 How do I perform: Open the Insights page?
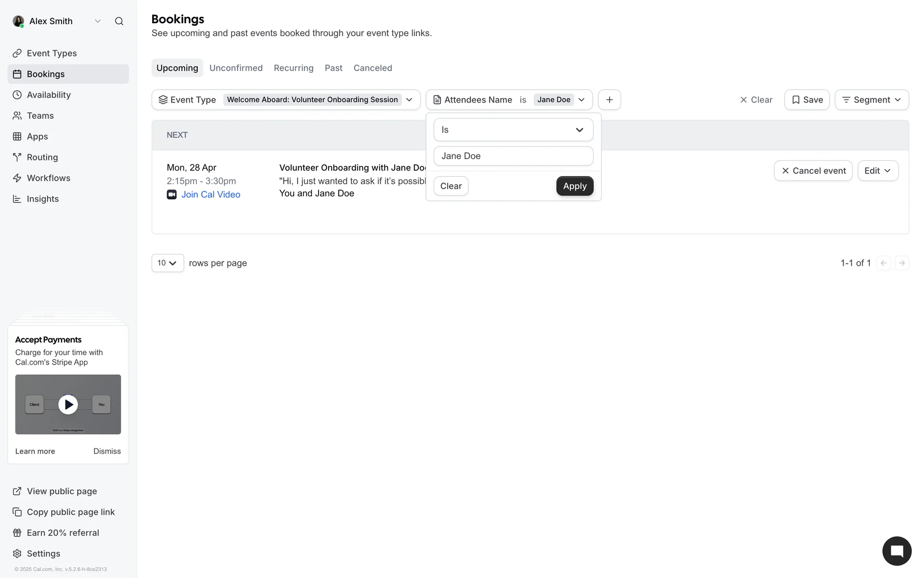pos(42,199)
